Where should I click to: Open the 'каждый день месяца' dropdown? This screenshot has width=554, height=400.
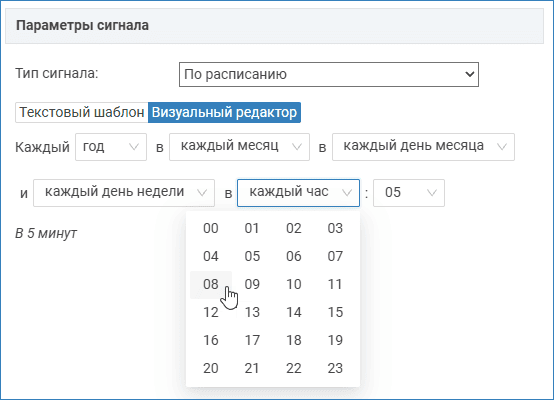point(423,147)
